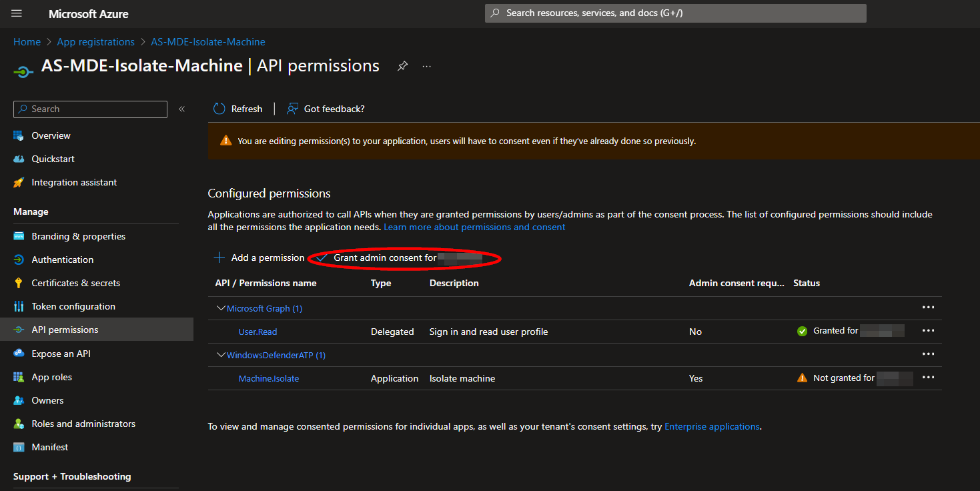
Task: Click the Branding & properties icon
Action: (19, 236)
